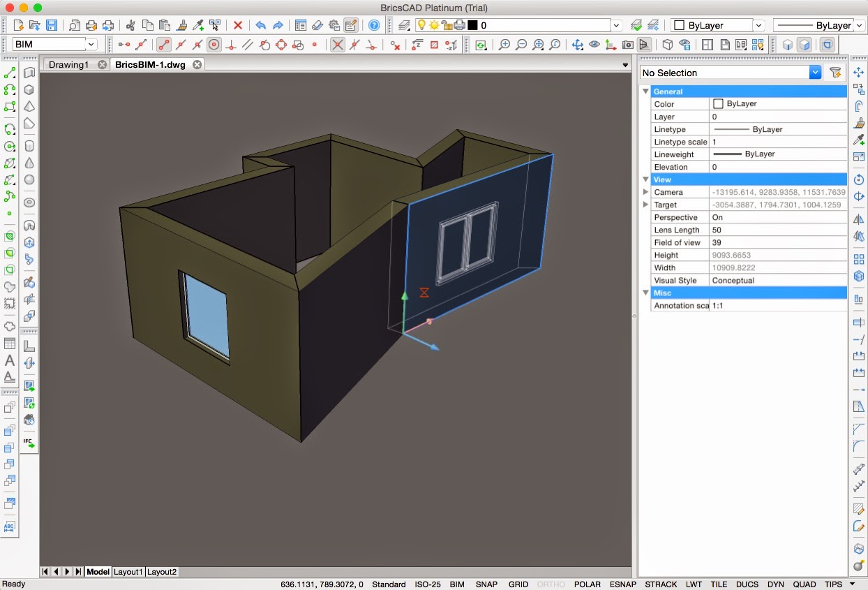
Task: Go to the first layout arrow
Action: 45,571
